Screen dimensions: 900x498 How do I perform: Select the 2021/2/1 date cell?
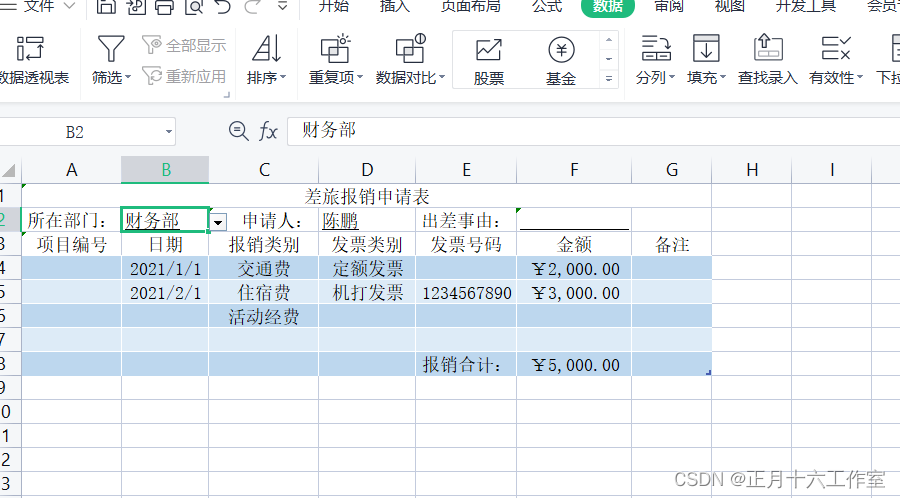pyautogui.click(x=165, y=293)
